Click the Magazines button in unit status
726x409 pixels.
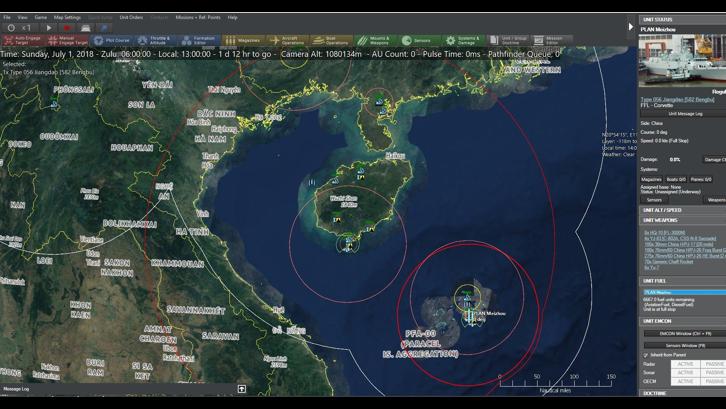pyautogui.click(x=651, y=179)
